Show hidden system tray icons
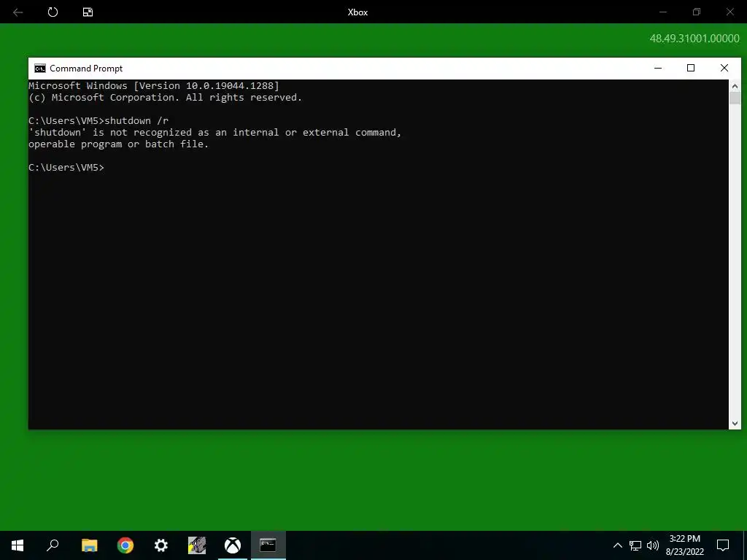747x560 pixels. 617,545
